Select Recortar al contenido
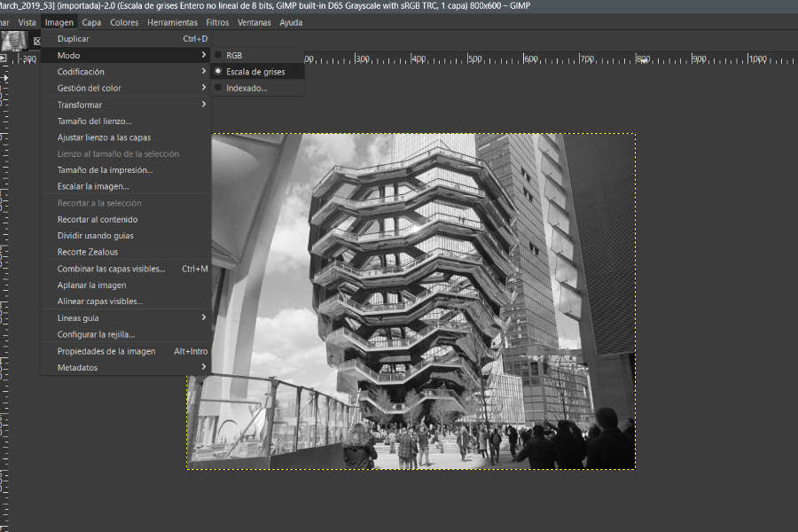The image size is (798, 532). [98, 219]
